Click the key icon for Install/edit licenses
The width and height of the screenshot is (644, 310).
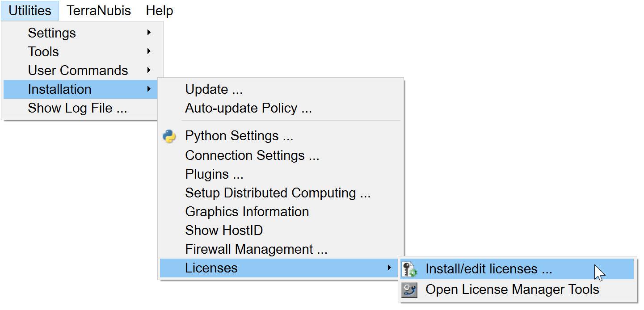pos(409,269)
